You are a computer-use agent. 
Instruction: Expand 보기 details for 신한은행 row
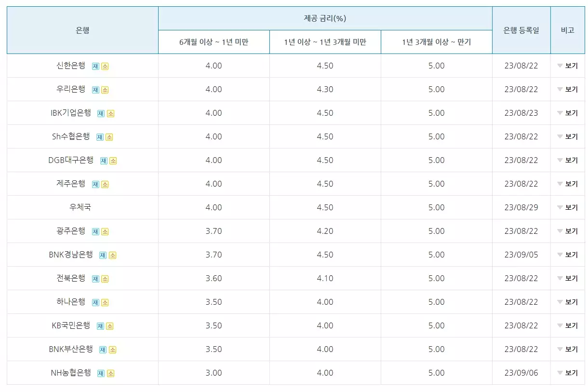click(568, 66)
